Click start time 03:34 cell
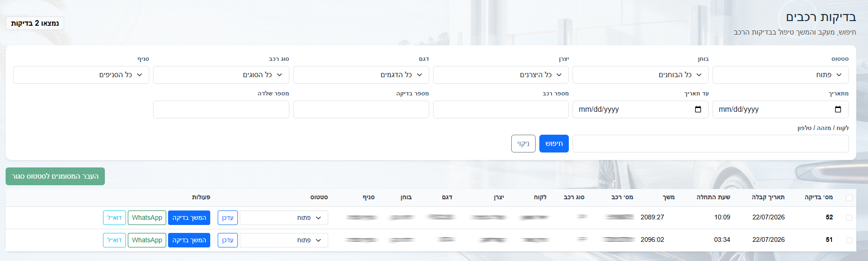Viewport: 868px width, 261px height. pos(722,240)
